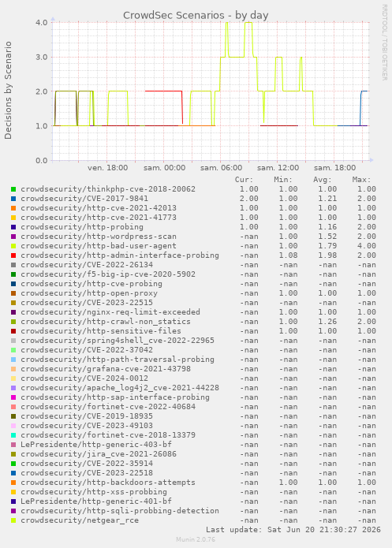Screen dimensions: 392x548
Task: Select the 'crowdsecurity/apache_log4j2_cve-2021-44228' legend label
Action: pos(120,388)
